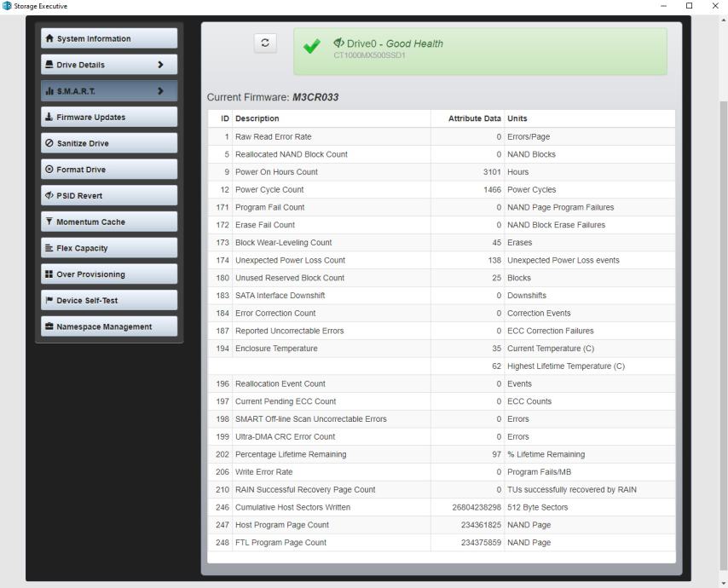Screen dimensions: 728x588
Task: Click the scrollbar up arrow
Action: pyautogui.click(x=724, y=20)
